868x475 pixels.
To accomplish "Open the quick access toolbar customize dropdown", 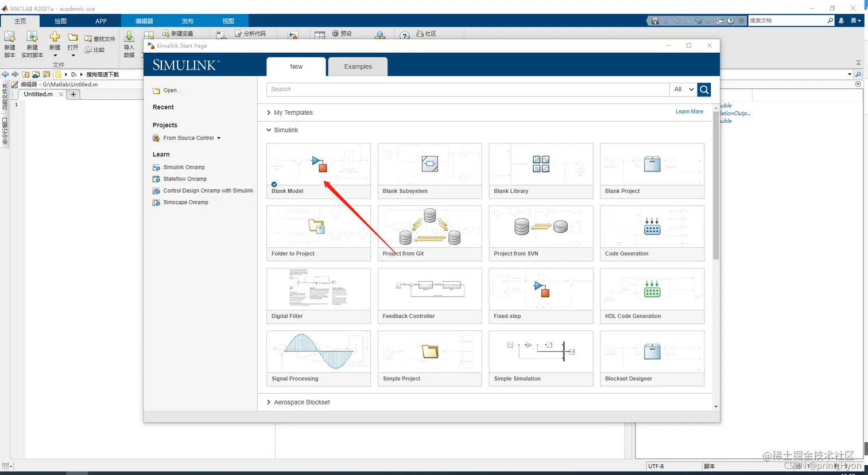I will click(742, 21).
